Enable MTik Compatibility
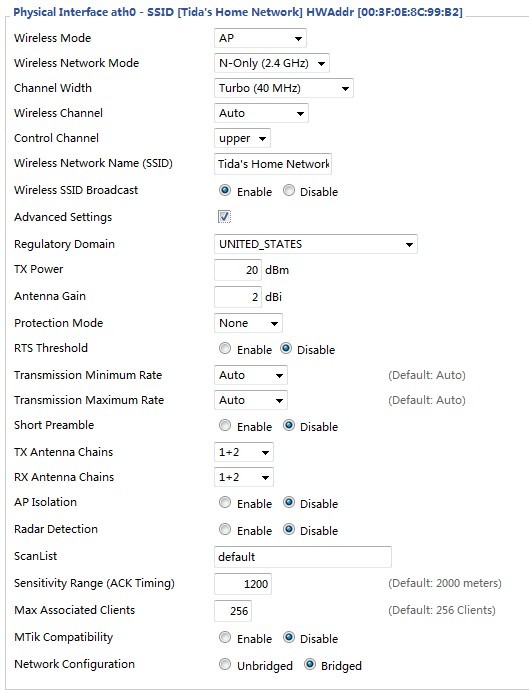 point(225,638)
